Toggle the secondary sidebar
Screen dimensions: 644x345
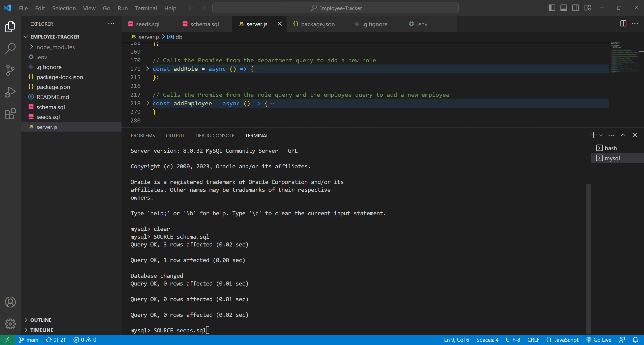[576, 8]
